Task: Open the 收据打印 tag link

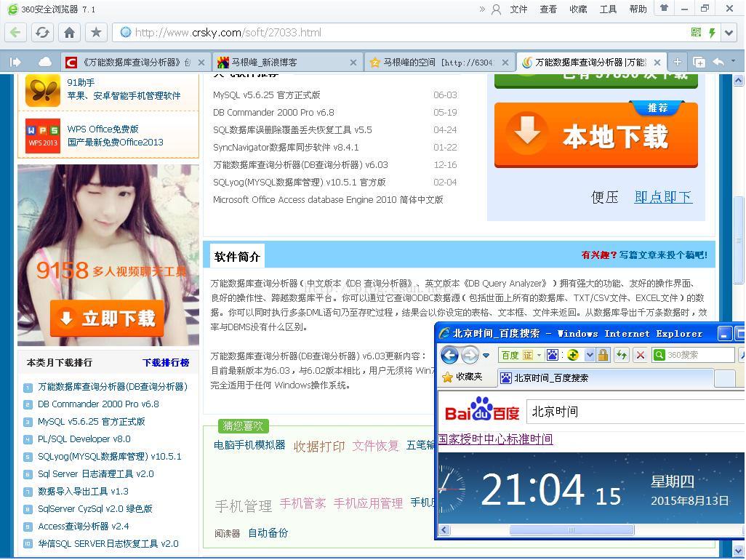Action: click(x=318, y=447)
